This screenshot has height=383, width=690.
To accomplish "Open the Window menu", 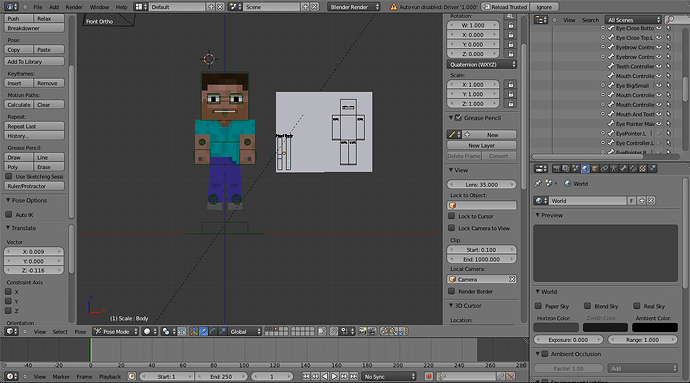I will coord(99,7).
